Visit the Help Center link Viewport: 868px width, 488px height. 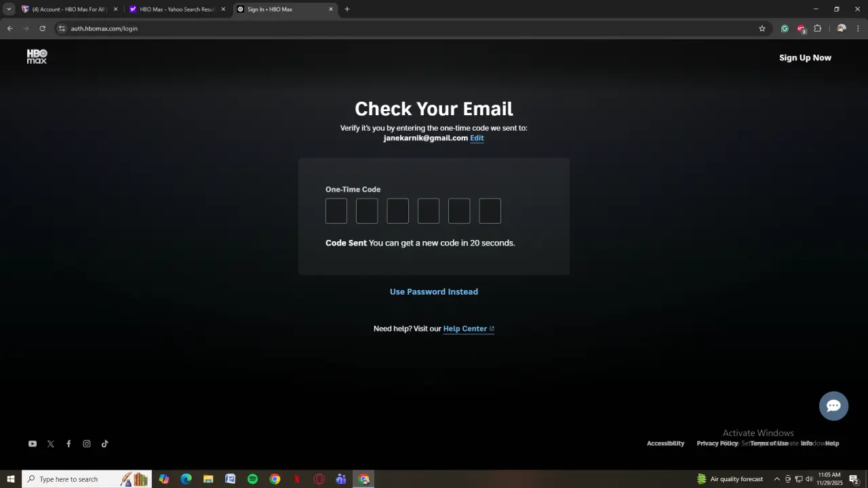click(x=469, y=329)
